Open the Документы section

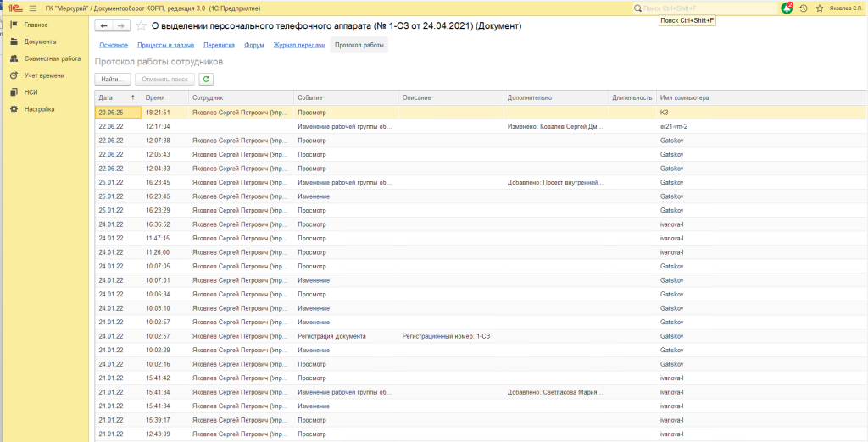(x=40, y=41)
